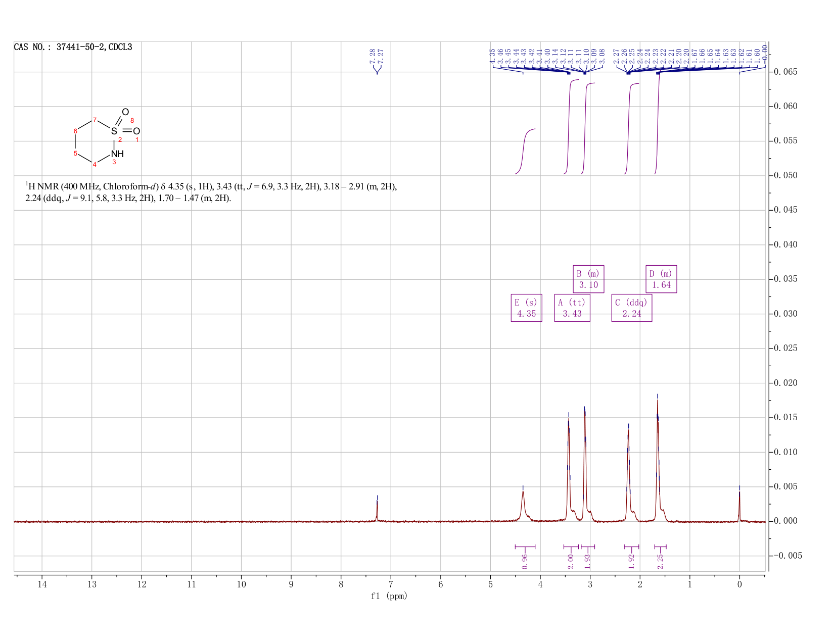834x644 pixels.
Task: Select the A (tt) 3.43 multiplet box
Action: point(572,308)
